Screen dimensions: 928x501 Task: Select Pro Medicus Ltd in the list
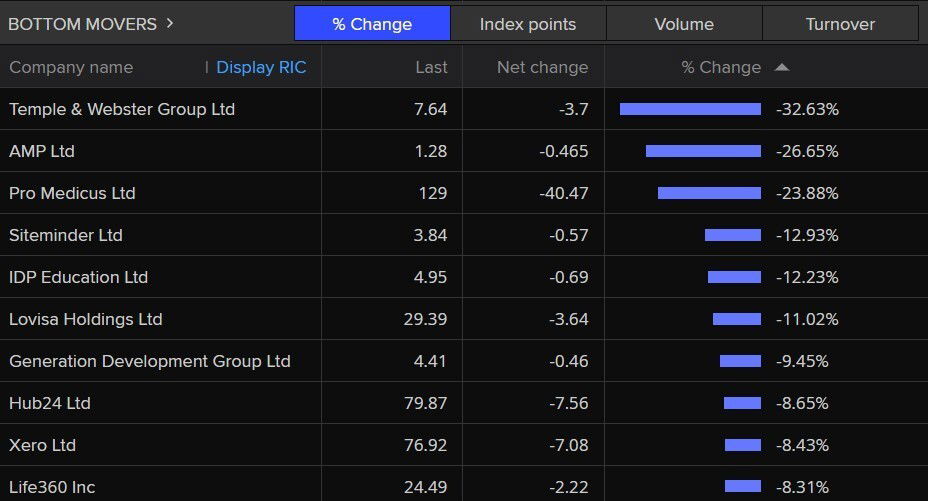click(x=72, y=193)
